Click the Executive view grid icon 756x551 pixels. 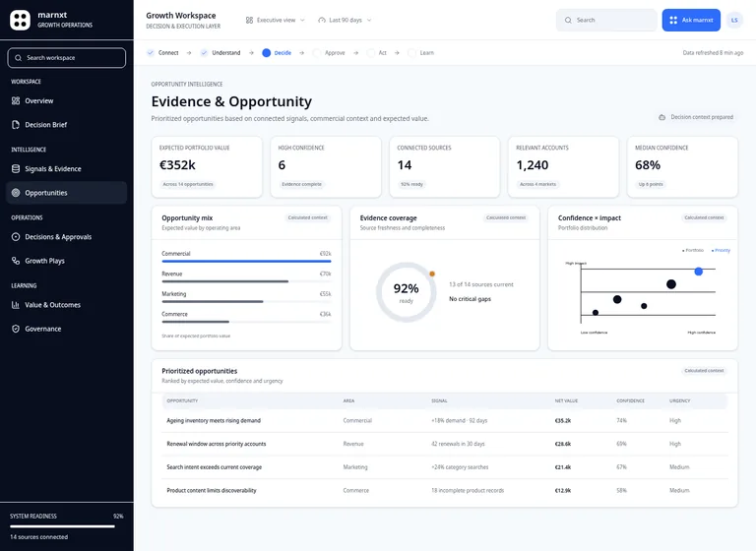(x=249, y=21)
